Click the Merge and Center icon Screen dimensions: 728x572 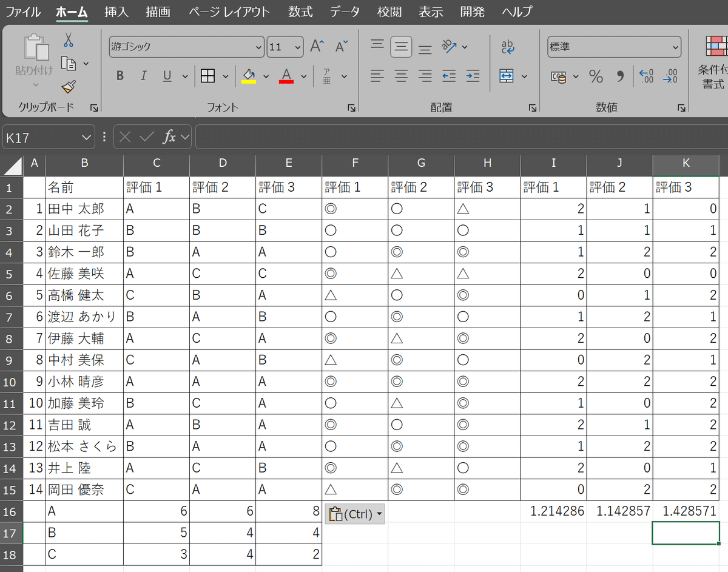[507, 76]
